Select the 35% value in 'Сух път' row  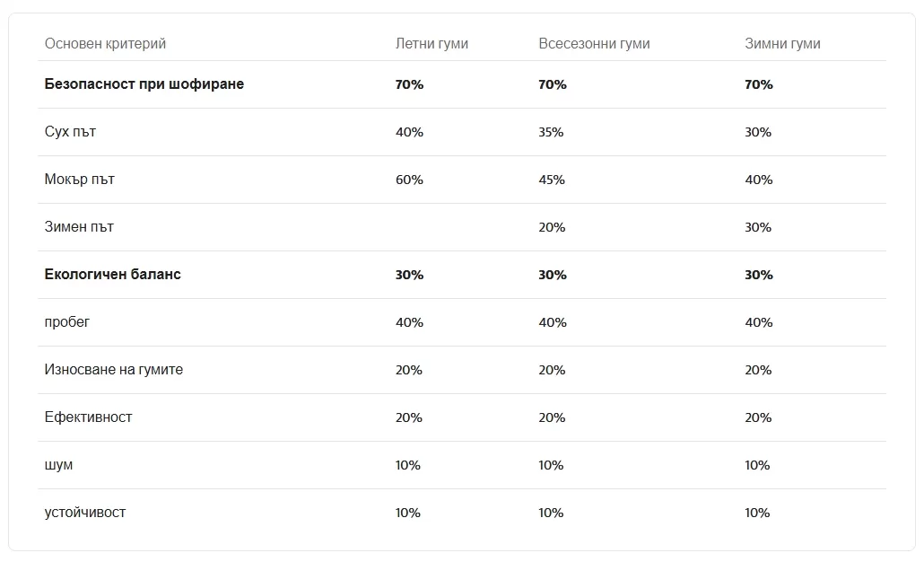coord(551,132)
